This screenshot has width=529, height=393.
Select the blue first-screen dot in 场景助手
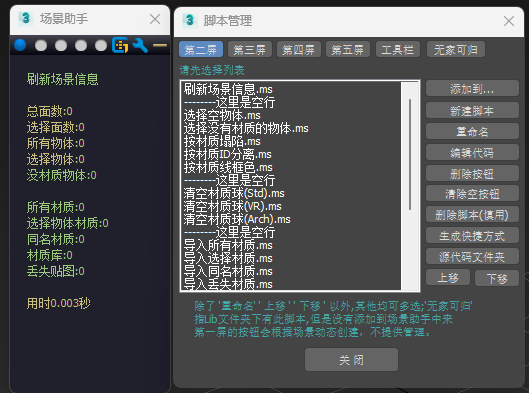pos(20,45)
